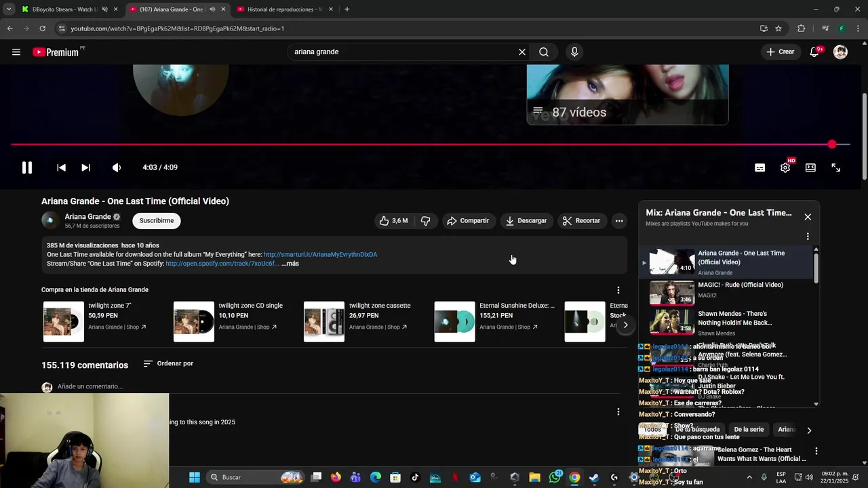Clear the search box text
The width and height of the screenshot is (868, 488).
(522, 52)
